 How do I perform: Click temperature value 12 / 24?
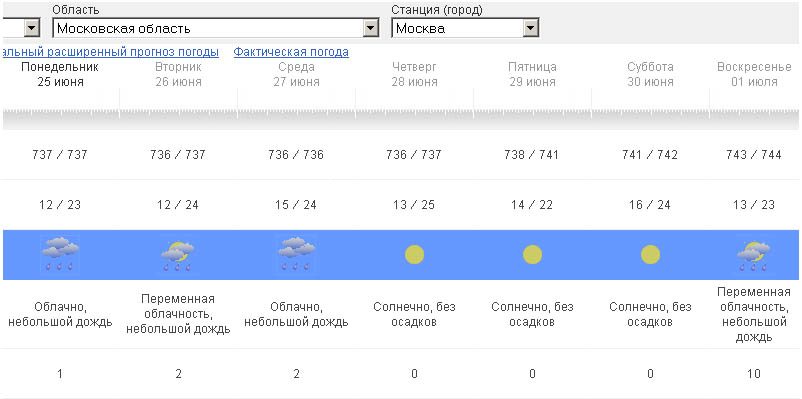click(178, 205)
